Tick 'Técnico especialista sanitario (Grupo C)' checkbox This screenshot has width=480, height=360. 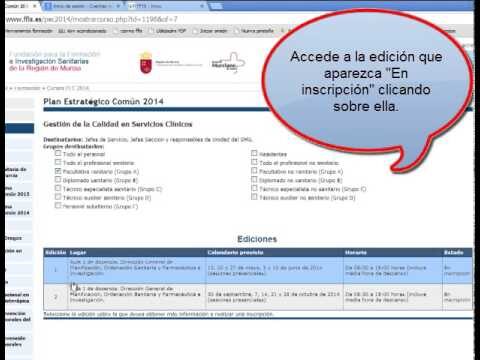[x=58, y=188]
